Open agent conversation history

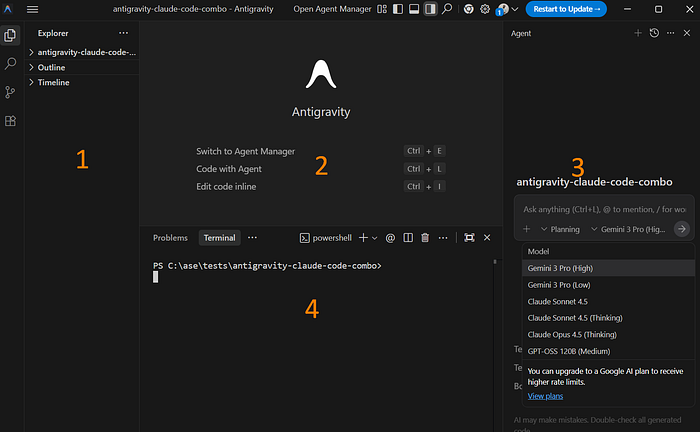[654, 33]
